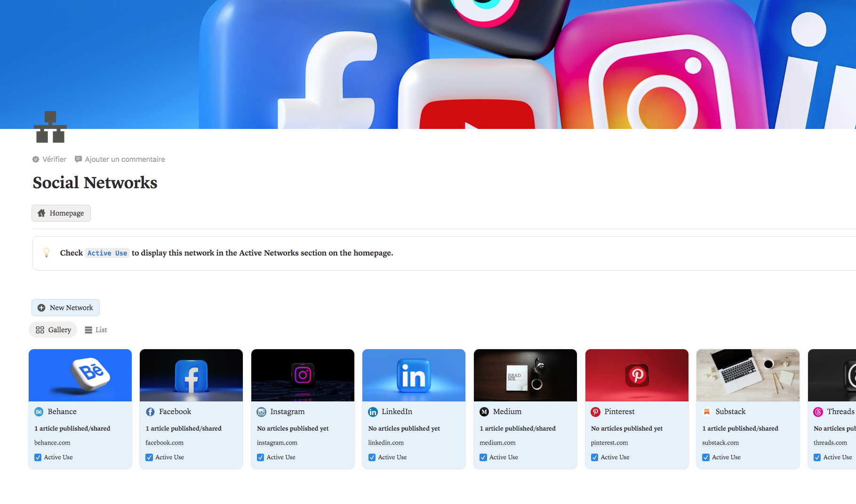
Task: Click the small Threads logo icon
Action: (x=818, y=412)
